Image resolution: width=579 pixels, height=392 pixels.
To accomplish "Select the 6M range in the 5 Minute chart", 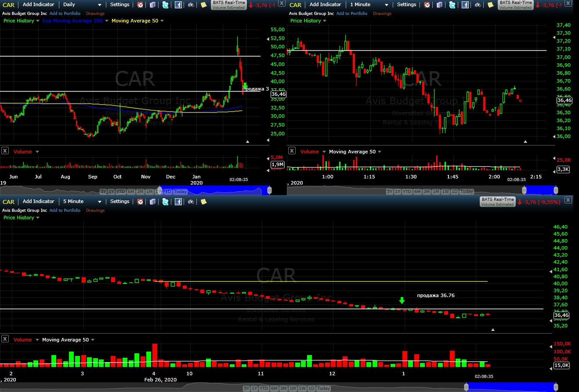I will point(274,388).
